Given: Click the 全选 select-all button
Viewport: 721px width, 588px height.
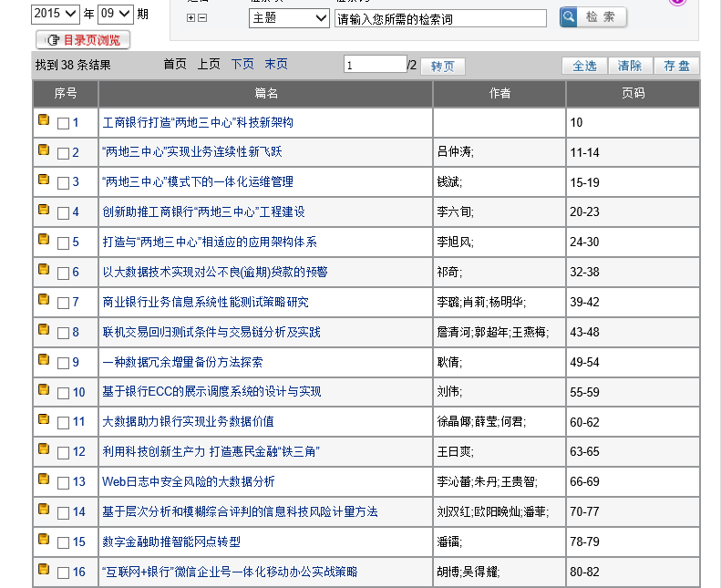Looking at the screenshot, I should pos(584,66).
